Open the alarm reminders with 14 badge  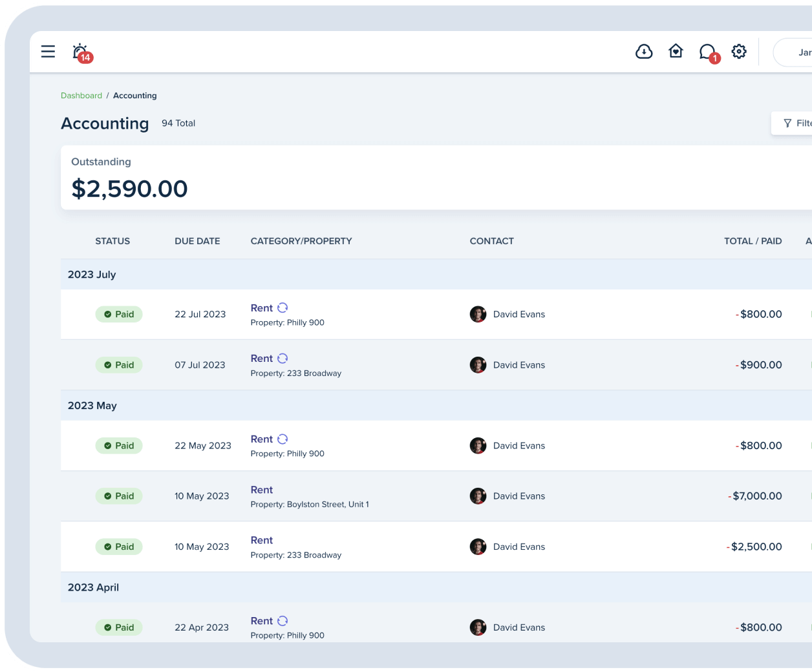pos(81,52)
